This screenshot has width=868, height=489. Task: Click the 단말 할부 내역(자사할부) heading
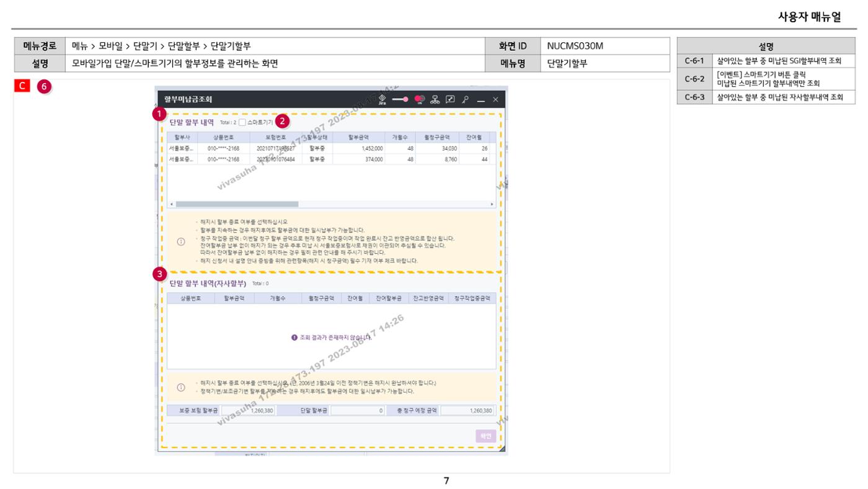tap(208, 284)
